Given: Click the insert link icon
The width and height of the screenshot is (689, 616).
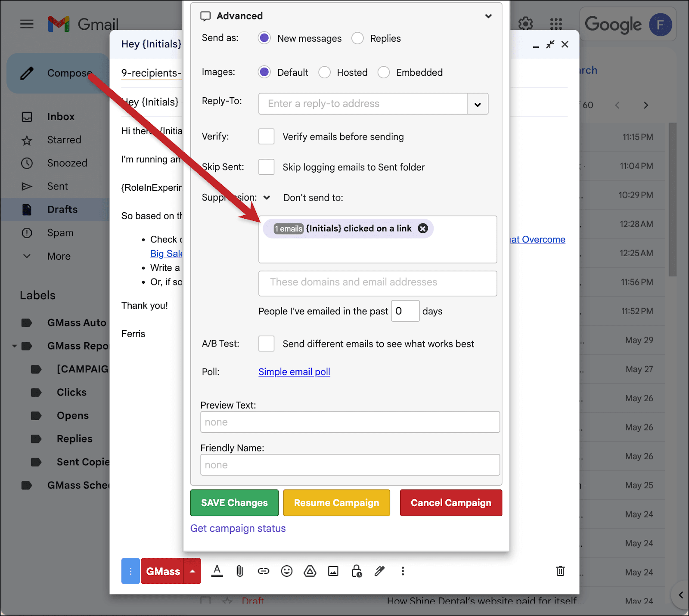Looking at the screenshot, I should (264, 571).
